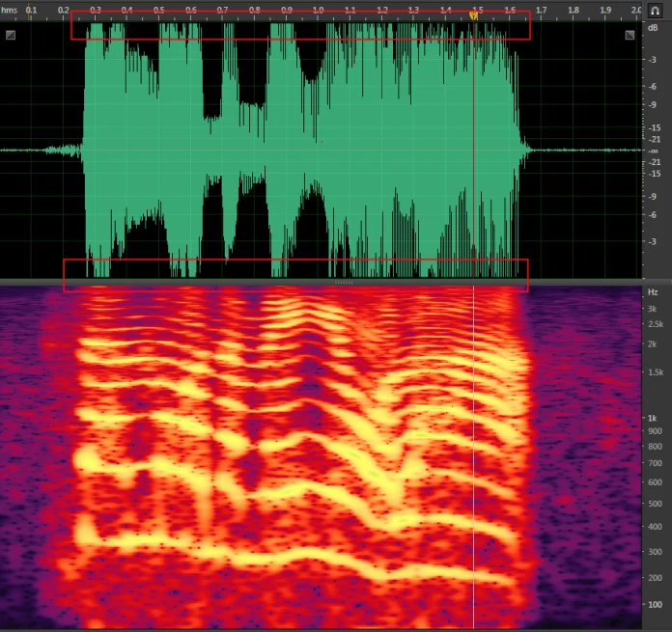The height and width of the screenshot is (632, 672).
Task: Click the 500 Hz scale label
Action: coord(655,504)
